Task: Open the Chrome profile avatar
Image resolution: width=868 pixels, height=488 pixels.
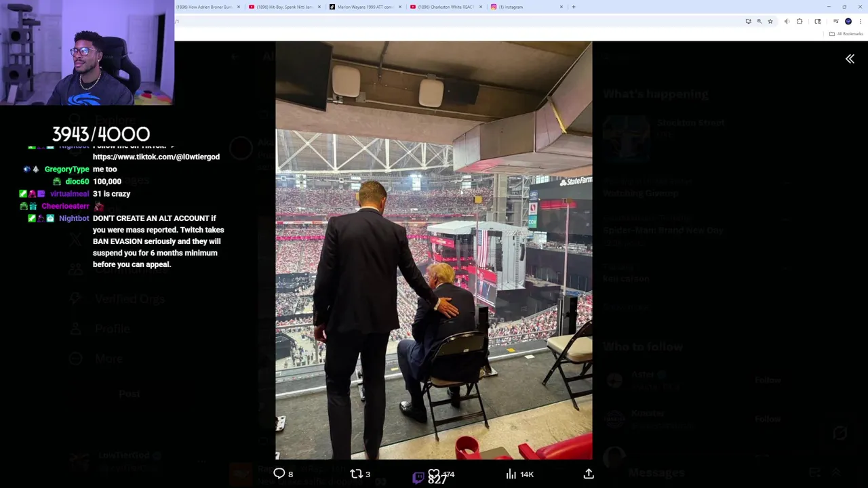Action: pyautogui.click(x=848, y=22)
